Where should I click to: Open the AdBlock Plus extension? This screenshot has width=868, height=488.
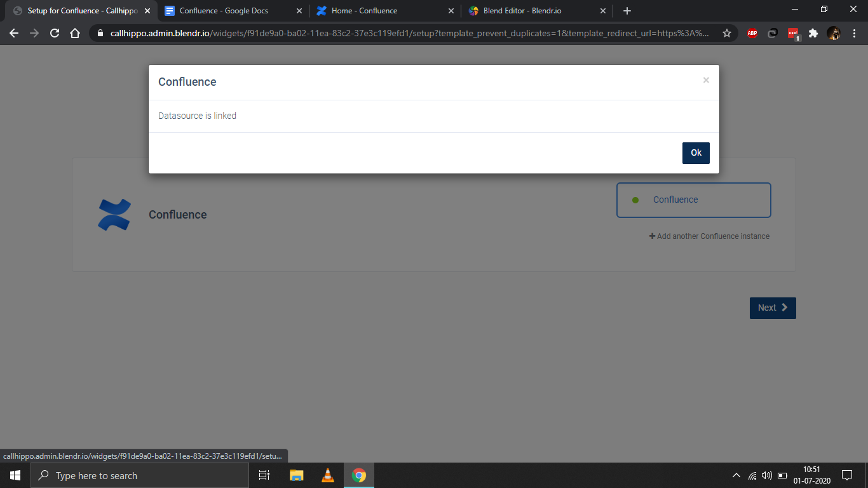(x=752, y=34)
